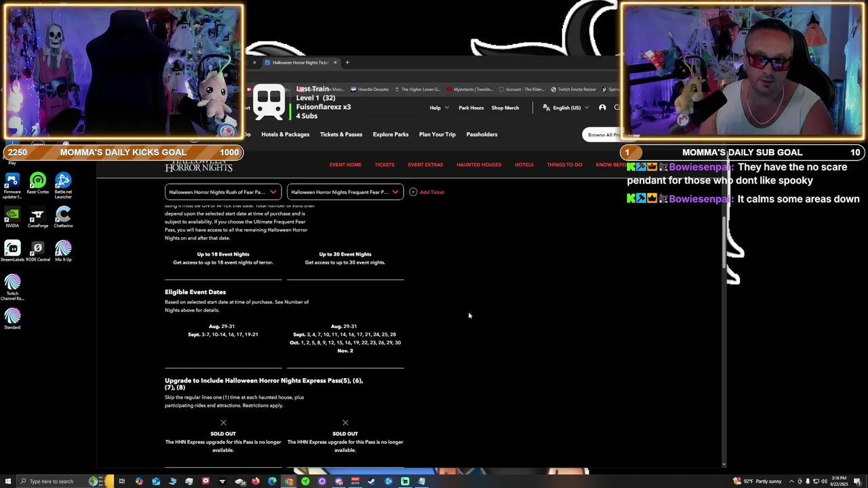The image size is (868, 488).
Task: Open the Hotels & Packages menu
Action: pyautogui.click(x=285, y=134)
